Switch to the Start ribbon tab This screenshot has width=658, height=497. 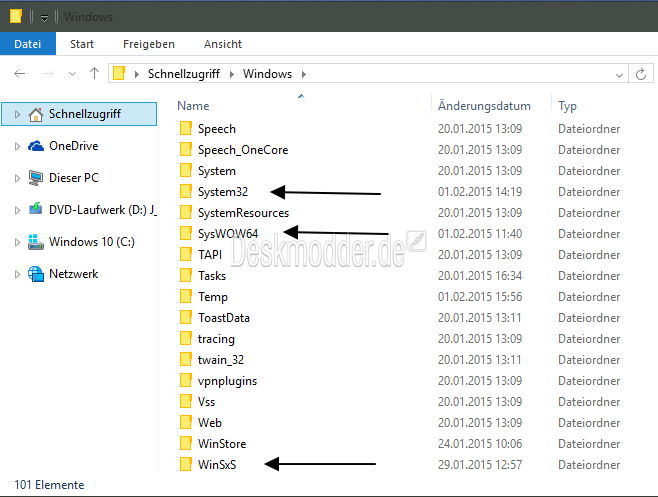(82, 44)
